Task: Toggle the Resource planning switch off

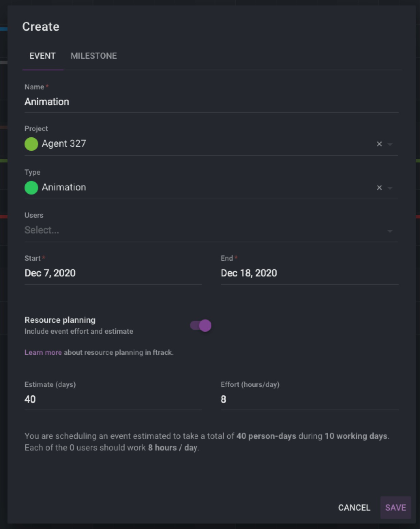Action: point(201,326)
